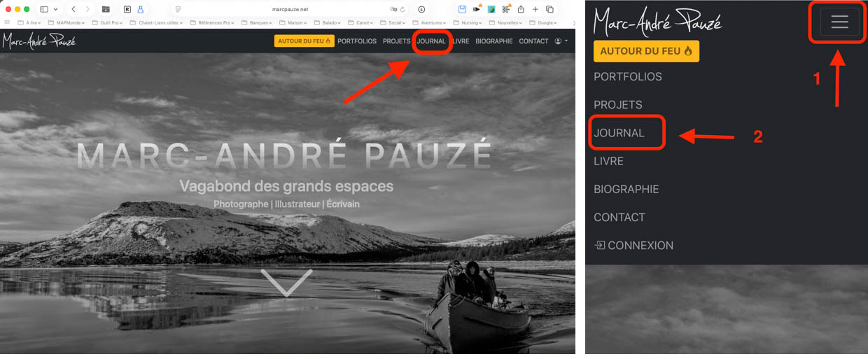Select BIOGRAPHIE in the mobile menu list
Screen dimensions: 868x359
click(x=626, y=189)
